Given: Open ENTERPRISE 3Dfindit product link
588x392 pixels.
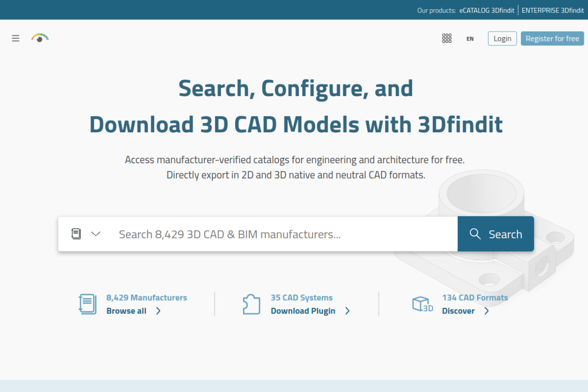Looking at the screenshot, I should coord(553,10).
